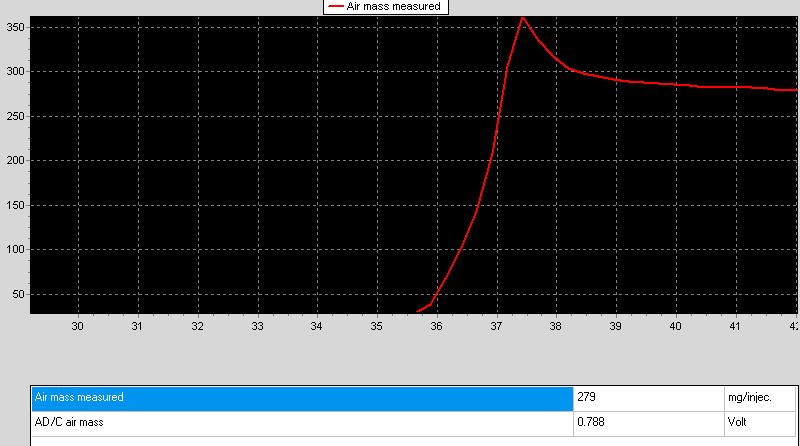The image size is (800, 446).
Task: Select the highlighted 'Air mass measured' table row
Action: pyautogui.click(x=302, y=397)
